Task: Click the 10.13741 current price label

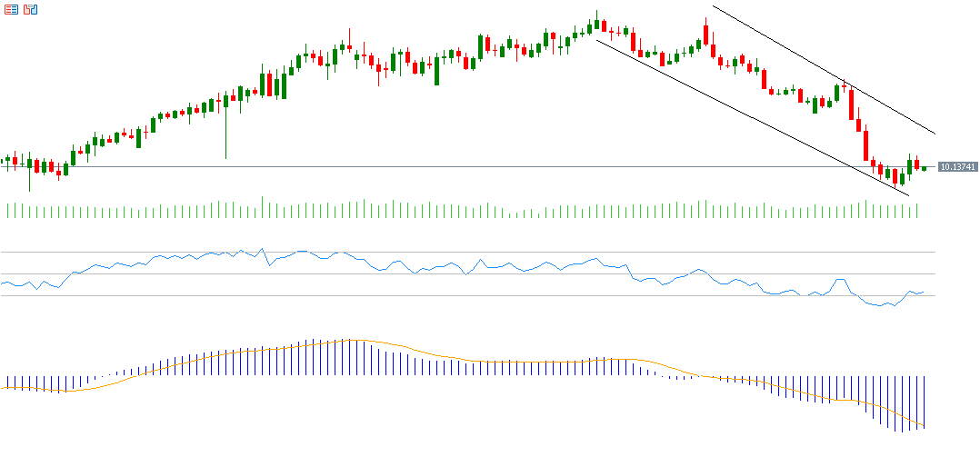Action: point(957,167)
